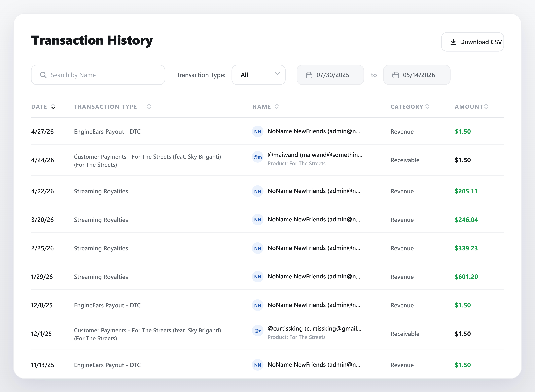Sort by the Date column arrow
Screen dimensions: 535x392
[x=53, y=107]
